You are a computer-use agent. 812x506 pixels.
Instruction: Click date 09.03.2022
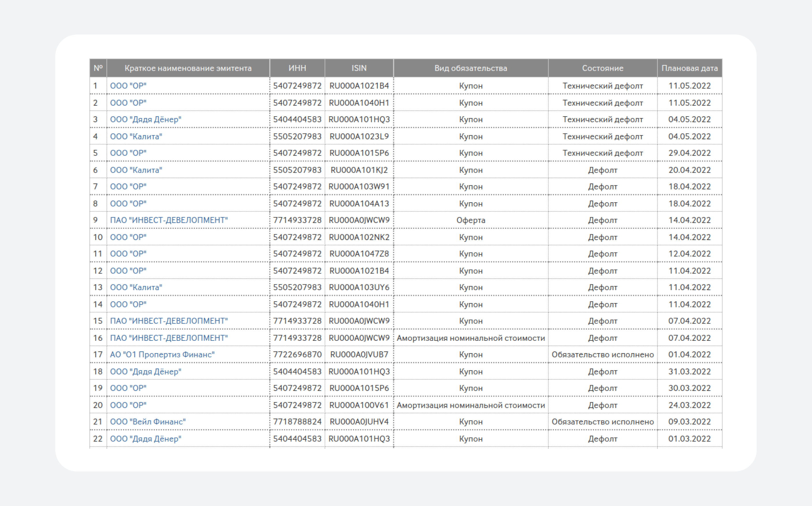[x=690, y=422]
